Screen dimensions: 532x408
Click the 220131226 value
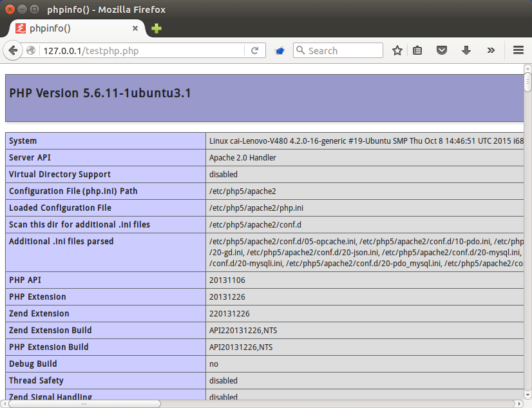pyautogui.click(x=229, y=314)
